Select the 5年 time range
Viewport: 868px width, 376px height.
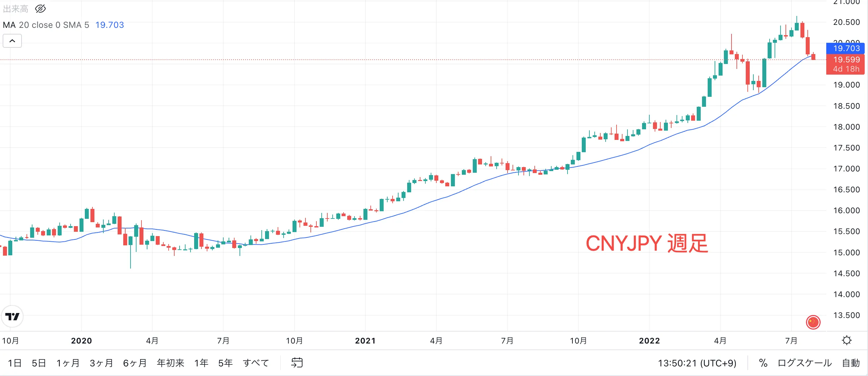pos(225,363)
